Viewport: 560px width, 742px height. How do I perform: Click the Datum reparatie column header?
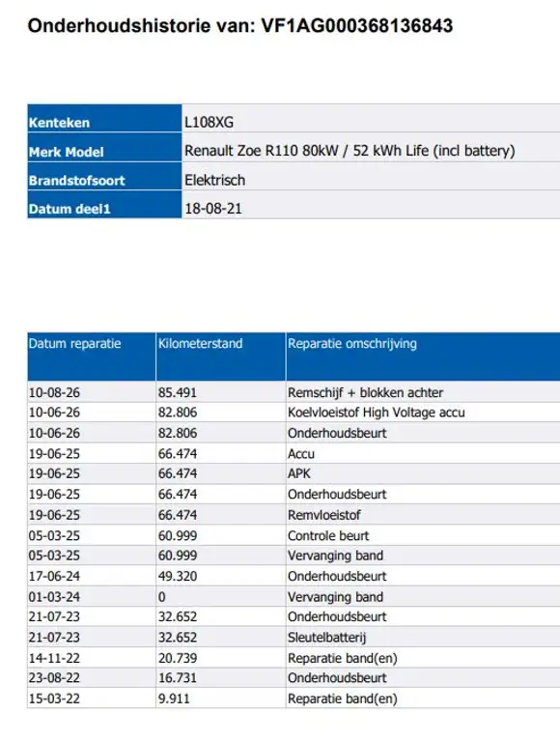[92, 357]
